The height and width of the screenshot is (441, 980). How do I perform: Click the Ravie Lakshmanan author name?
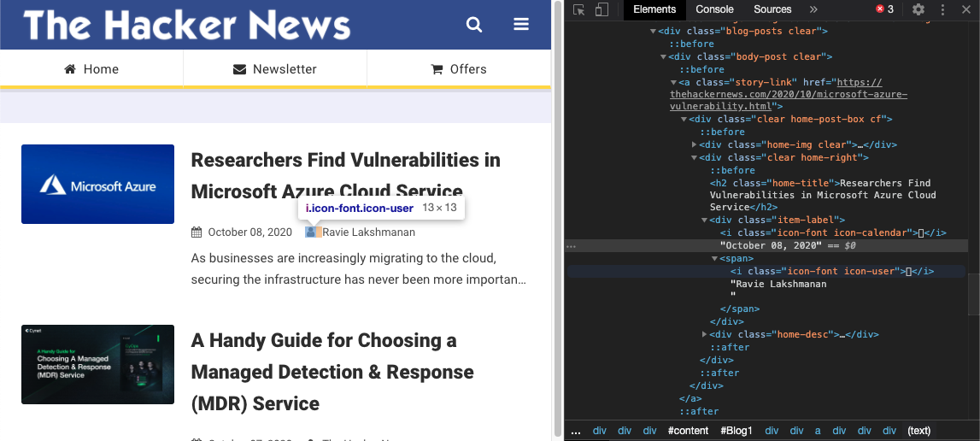pyautogui.click(x=369, y=232)
